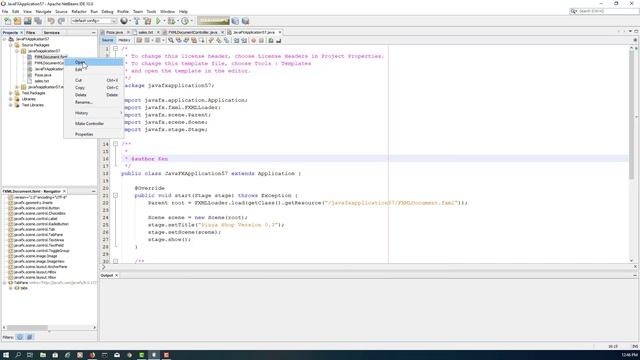Image resolution: width=640 pixels, height=360 pixels.
Task: Open the default config combo box
Action: 94,21
